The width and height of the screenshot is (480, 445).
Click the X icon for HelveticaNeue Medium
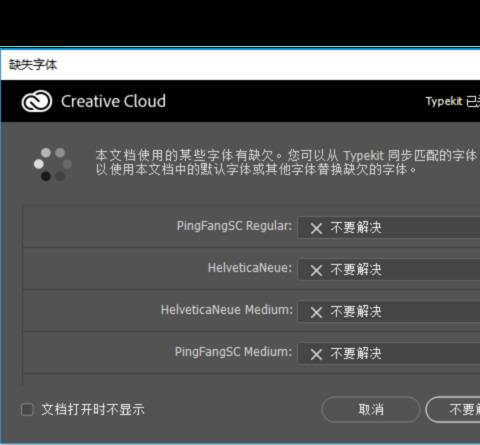point(316,312)
